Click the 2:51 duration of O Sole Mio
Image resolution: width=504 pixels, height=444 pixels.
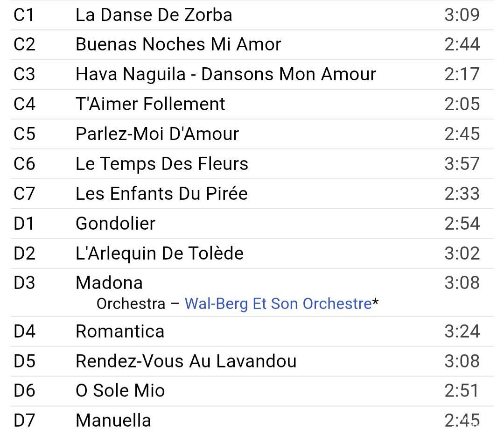pyautogui.click(x=462, y=391)
